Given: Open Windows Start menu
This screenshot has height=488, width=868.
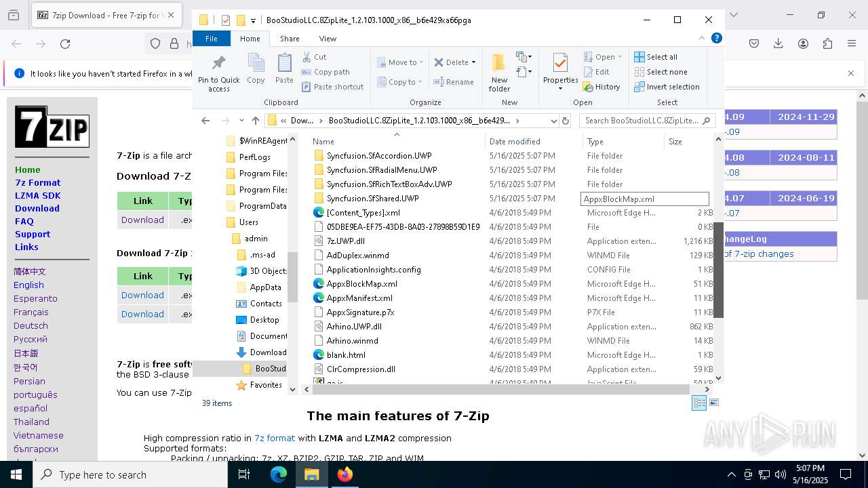Looking at the screenshot, I should (16, 474).
